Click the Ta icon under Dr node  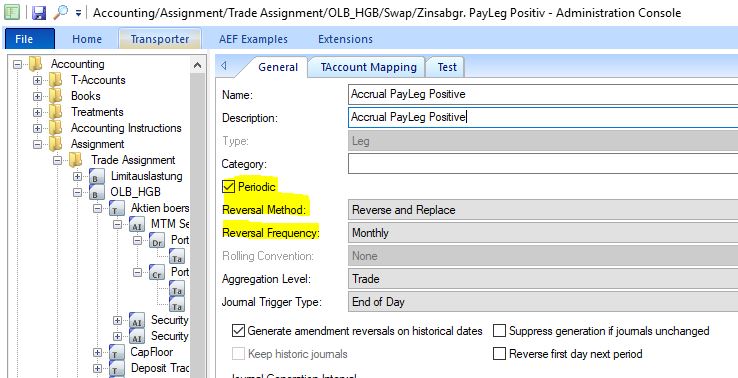coord(177,257)
